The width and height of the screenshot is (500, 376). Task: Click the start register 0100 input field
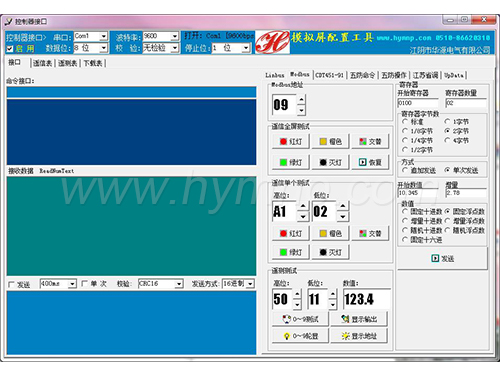[x=418, y=103]
